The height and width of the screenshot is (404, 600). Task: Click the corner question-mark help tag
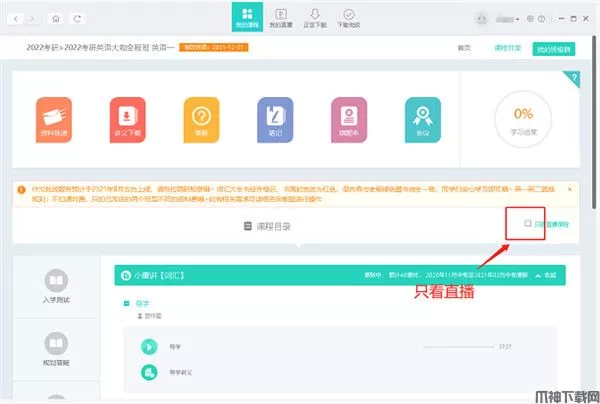[573, 78]
